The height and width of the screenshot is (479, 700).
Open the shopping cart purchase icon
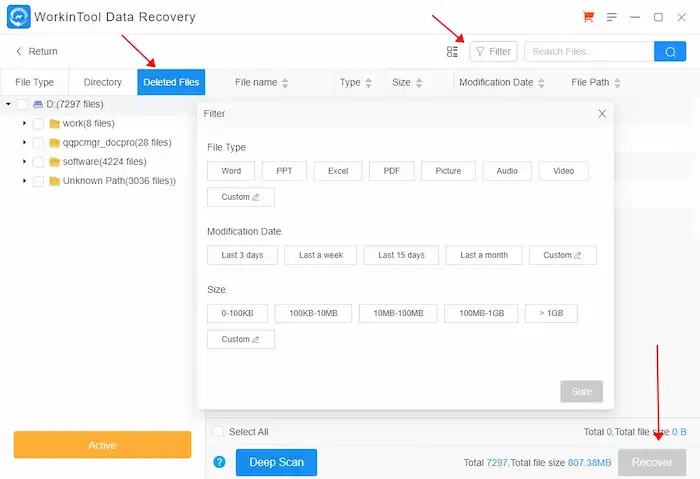(x=588, y=17)
